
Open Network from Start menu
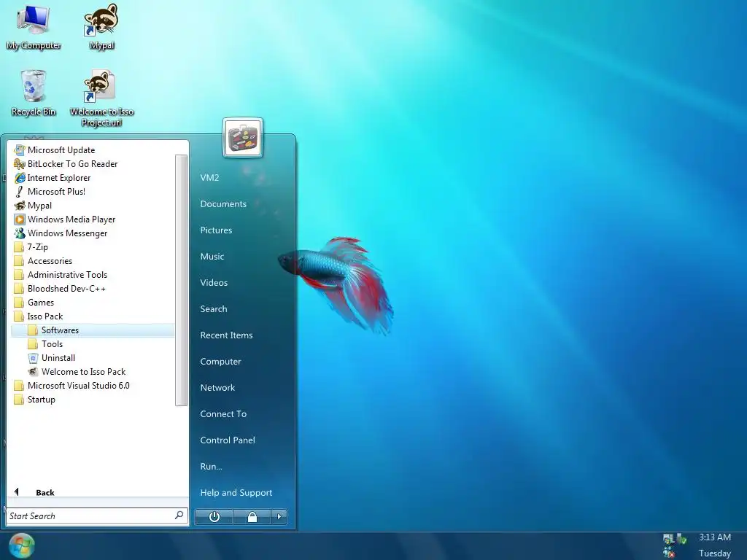(217, 387)
